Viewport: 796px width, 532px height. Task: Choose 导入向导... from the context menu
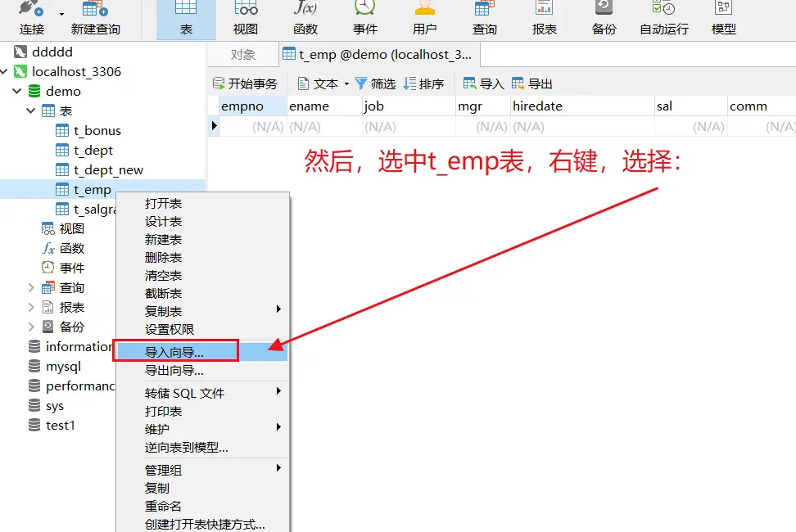tap(202, 352)
